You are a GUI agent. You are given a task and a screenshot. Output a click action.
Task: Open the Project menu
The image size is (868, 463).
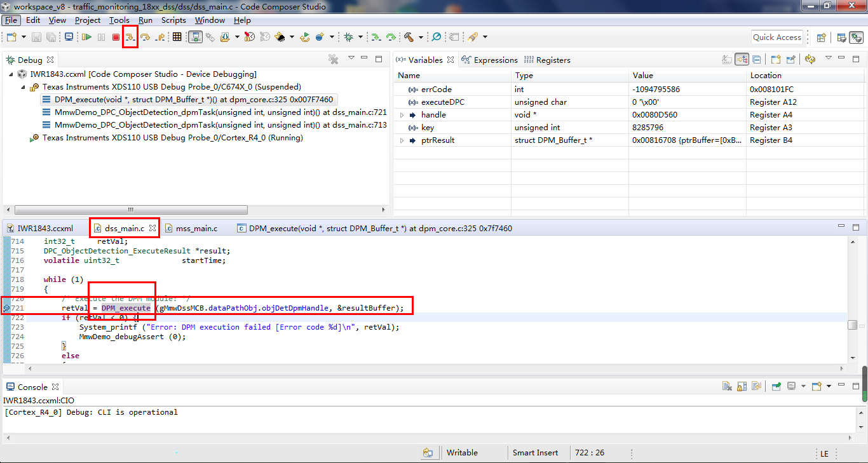88,20
